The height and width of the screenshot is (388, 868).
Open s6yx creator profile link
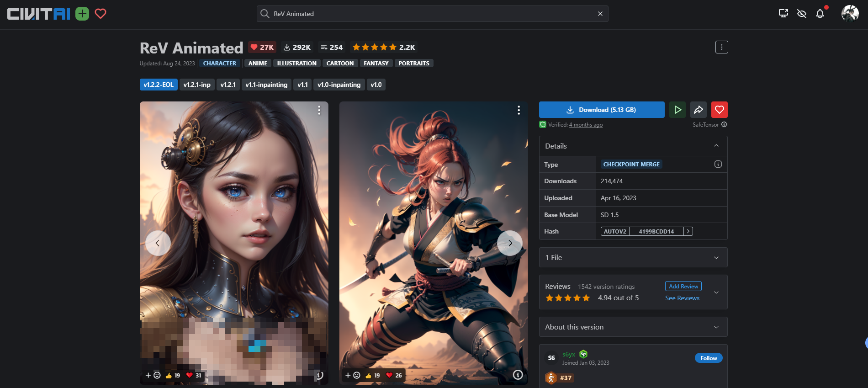click(x=569, y=354)
